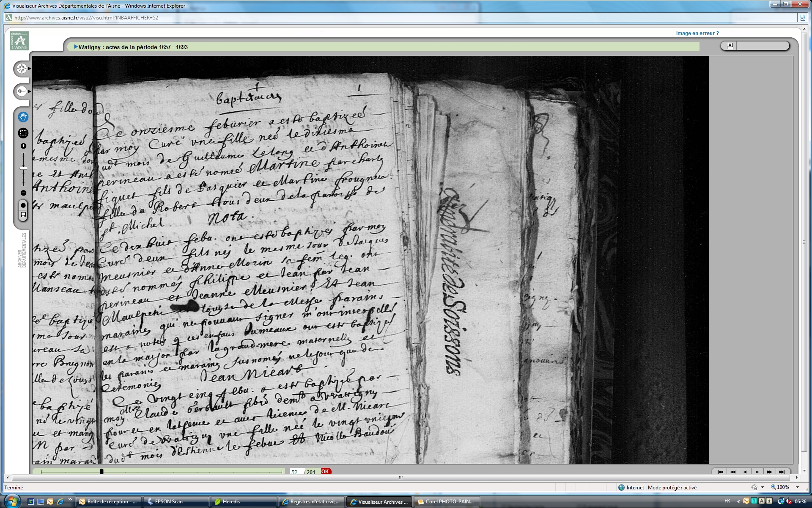Save the image with floppy disk icon

coord(23,215)
